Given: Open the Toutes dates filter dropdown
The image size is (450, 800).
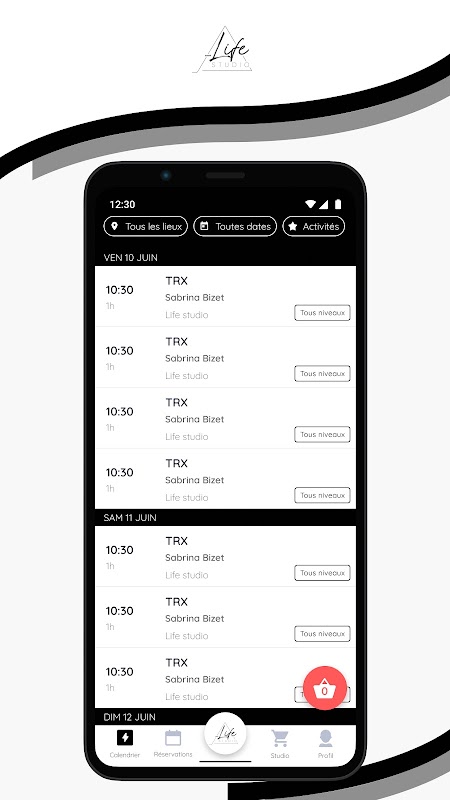Looking at the screenshot, I should coord(235,227).
